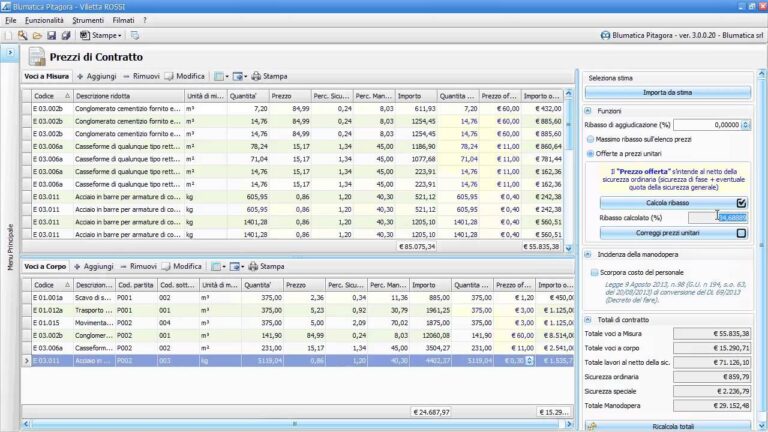Screen dimensions: 768x432
Task: Click Totale voci a Misura value € 55.835,38
Action: point(712,334)
